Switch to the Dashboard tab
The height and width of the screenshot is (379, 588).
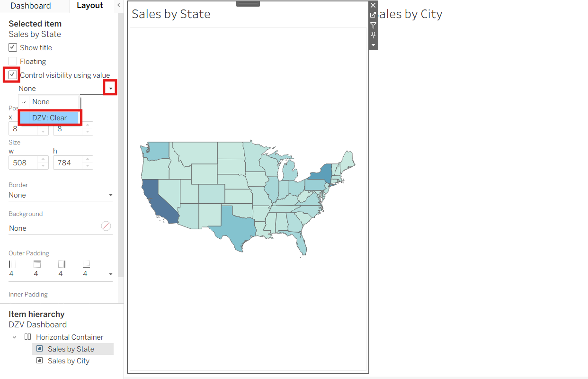tap(31, 6)
